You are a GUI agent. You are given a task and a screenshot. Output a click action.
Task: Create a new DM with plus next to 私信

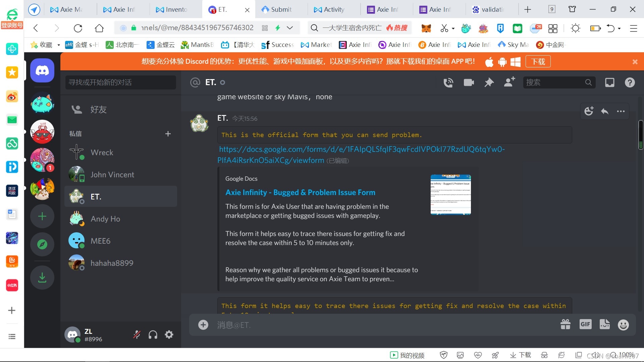click(168, 134)
